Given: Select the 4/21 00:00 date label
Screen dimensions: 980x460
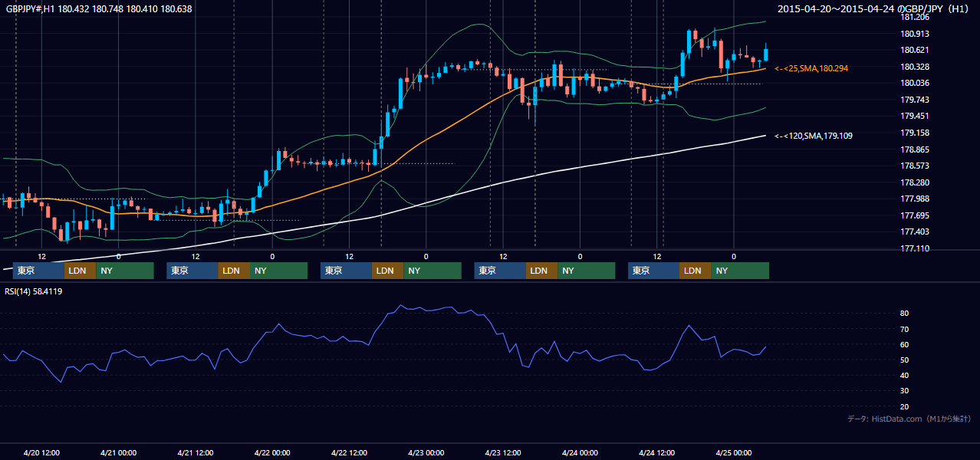Looking at the screenshot, I should tap(118, 453).
